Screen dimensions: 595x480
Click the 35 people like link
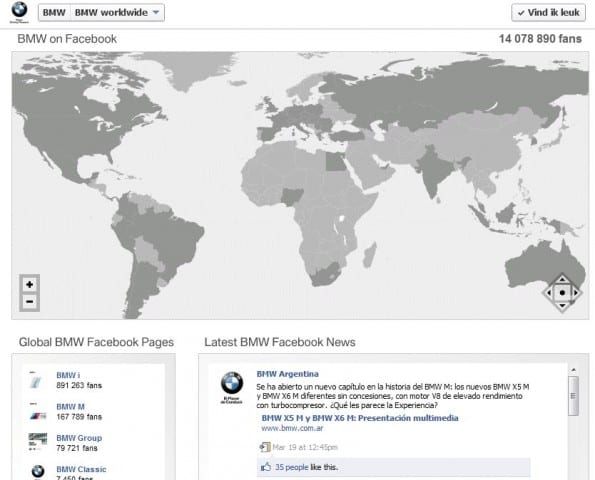tap(291, 467)
